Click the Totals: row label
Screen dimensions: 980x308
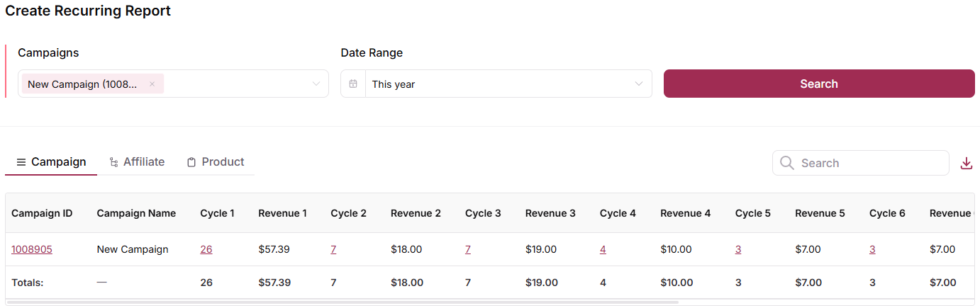point(28,283)
